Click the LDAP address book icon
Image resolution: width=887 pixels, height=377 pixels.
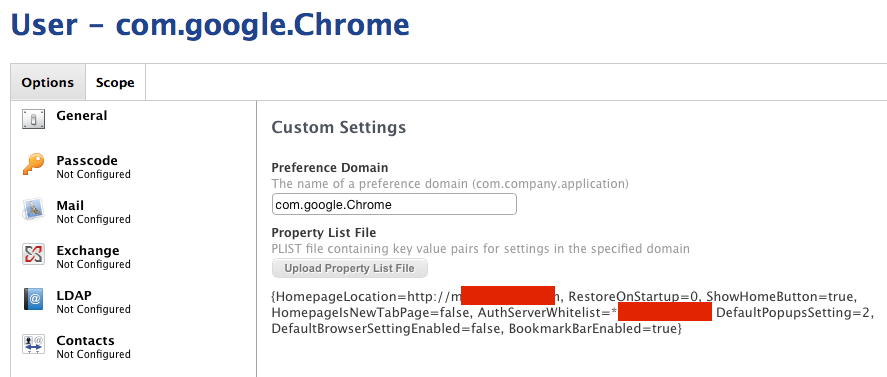click(x=33, y=299)
